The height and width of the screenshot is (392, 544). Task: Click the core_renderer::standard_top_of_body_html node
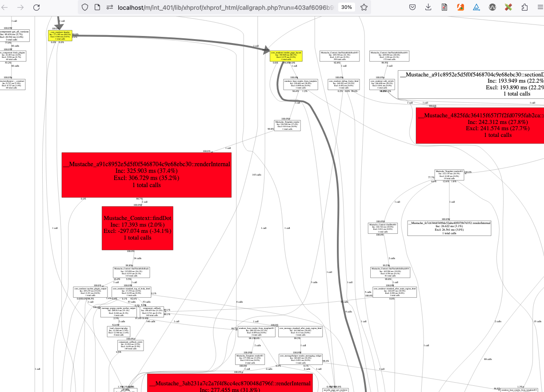(131, 292)
